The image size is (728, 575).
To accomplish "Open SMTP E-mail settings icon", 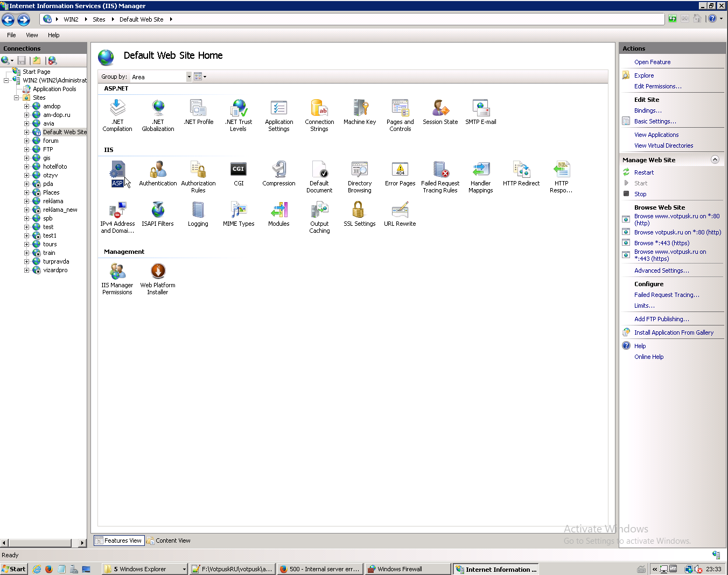I will coord(481,112).
